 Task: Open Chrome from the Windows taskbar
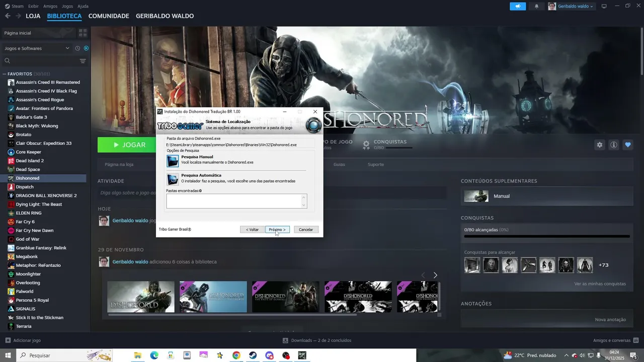click(x=236, y=355)
